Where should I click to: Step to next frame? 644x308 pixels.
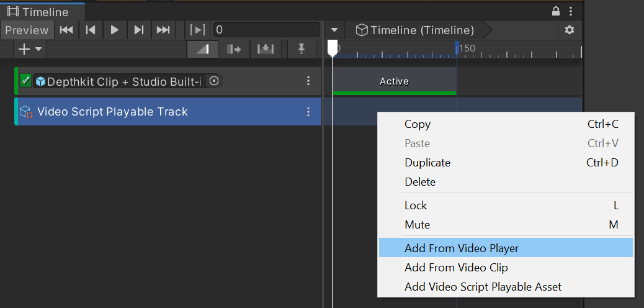click(139, 30)
